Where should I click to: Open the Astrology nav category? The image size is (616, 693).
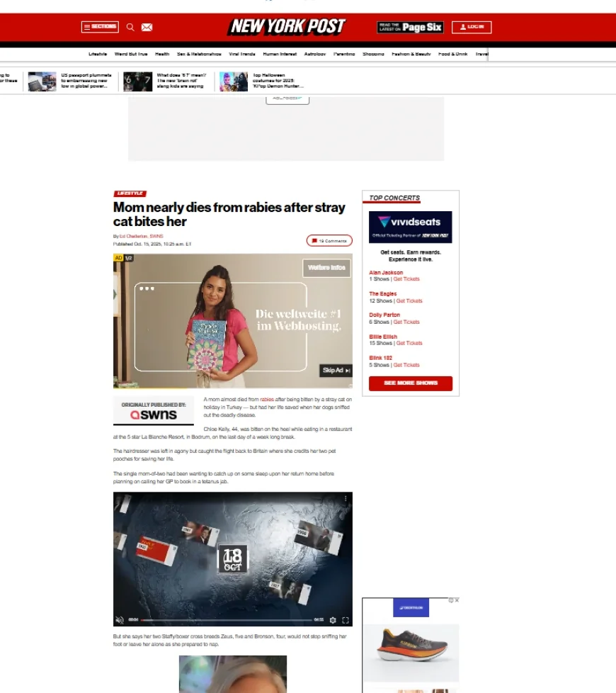coord(315,54)
